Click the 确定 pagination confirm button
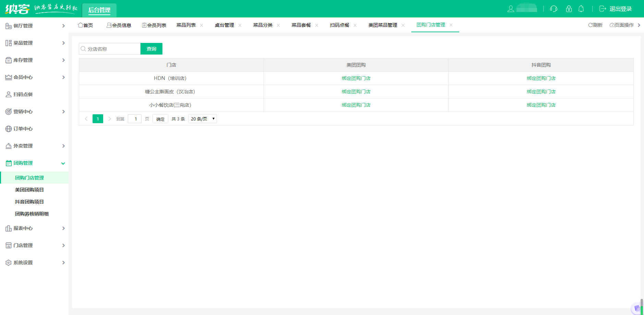Image resolution: width=644 pixels, height=315 pixels. [160, 119]
